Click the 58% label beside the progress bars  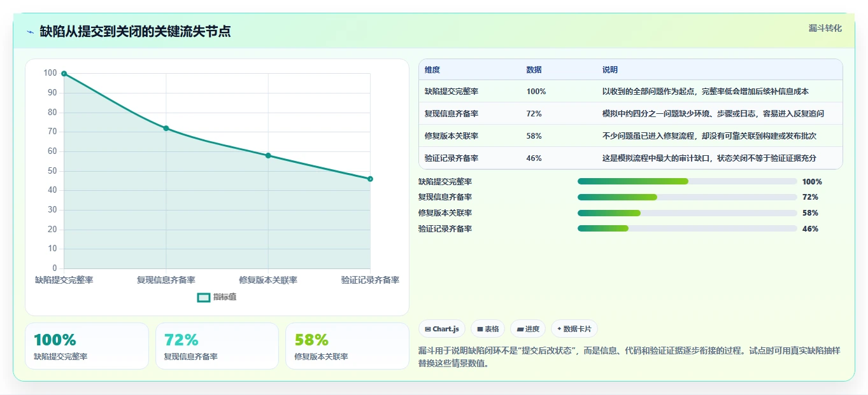click(x=810, y=213)
